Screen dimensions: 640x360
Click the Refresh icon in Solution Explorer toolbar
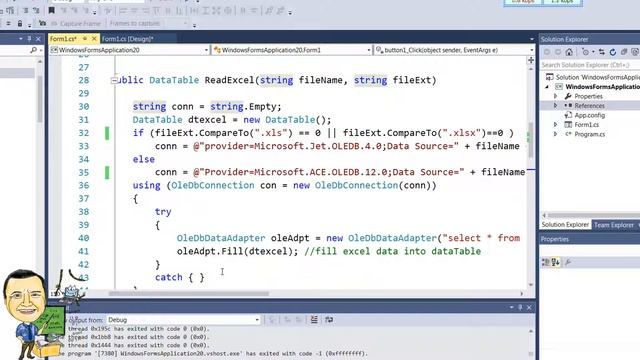point(613,52)
